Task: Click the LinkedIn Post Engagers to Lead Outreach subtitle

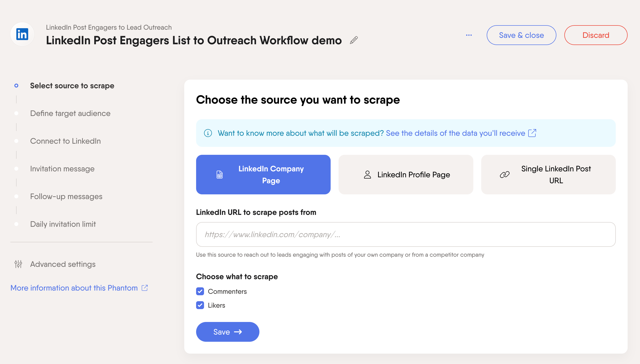Action: click(109, 27)
